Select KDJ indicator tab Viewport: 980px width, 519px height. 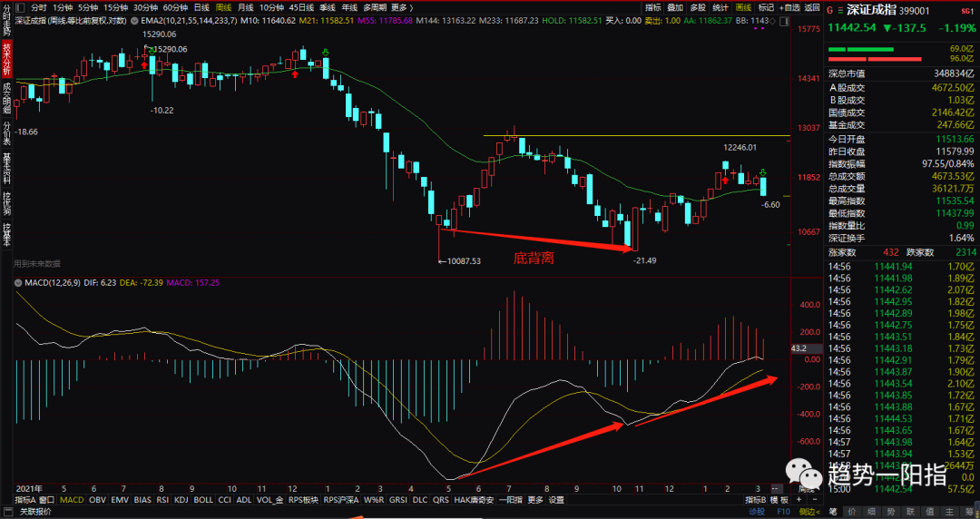181,500
